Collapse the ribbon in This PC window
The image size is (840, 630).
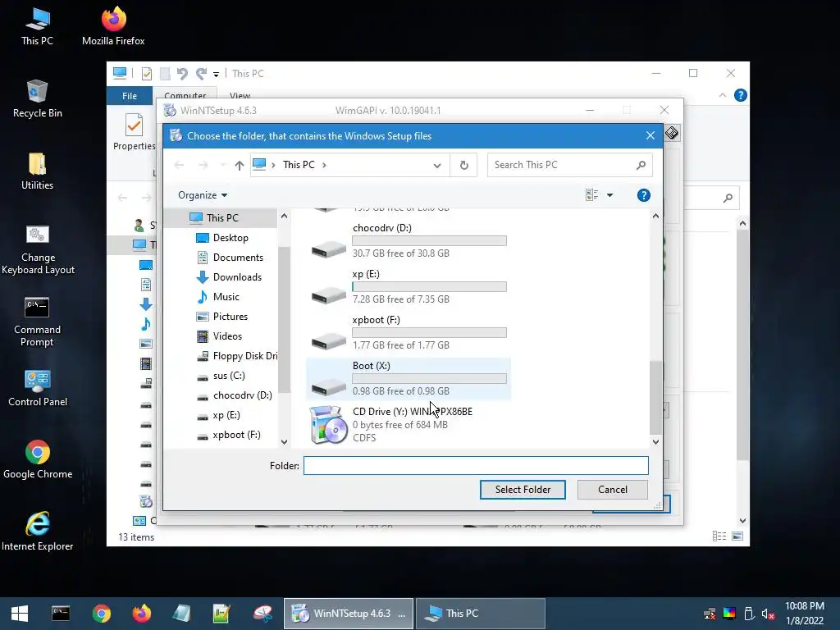coord(722,95)
